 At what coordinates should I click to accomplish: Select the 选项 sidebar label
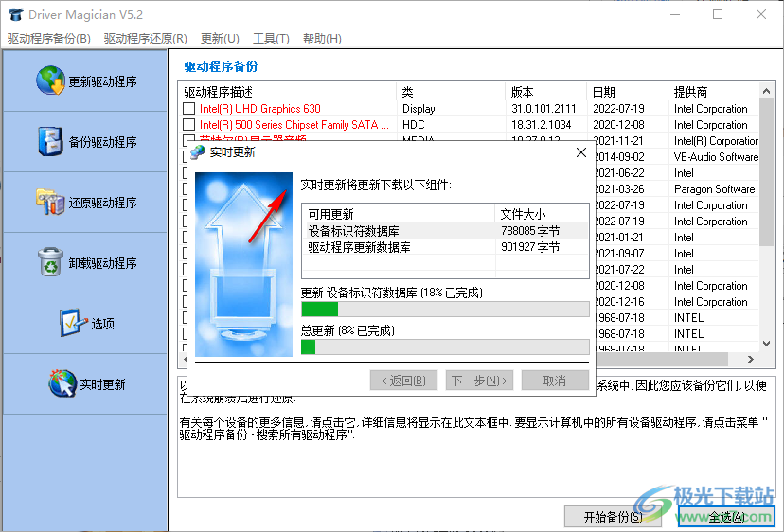102,324
